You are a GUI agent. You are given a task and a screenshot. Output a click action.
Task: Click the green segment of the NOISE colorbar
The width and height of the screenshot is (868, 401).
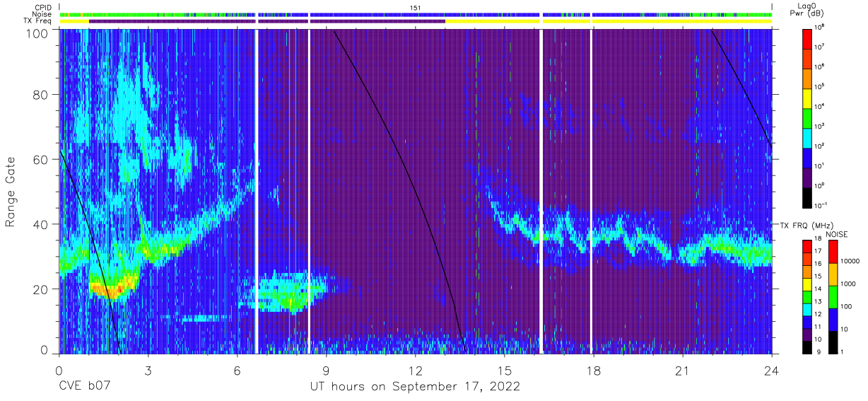[833, 296]
